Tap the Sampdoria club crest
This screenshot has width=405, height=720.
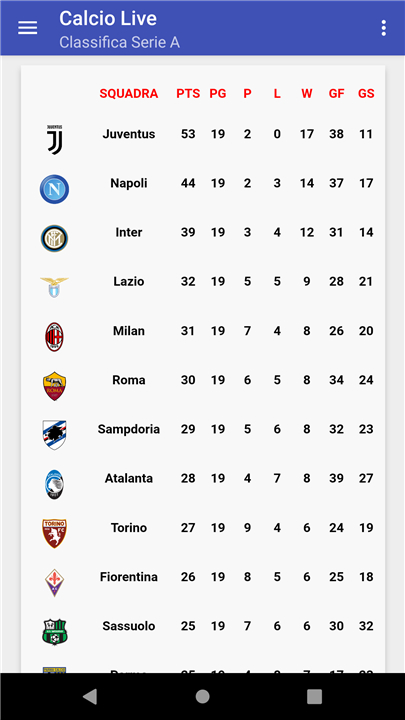pos(54,435)
